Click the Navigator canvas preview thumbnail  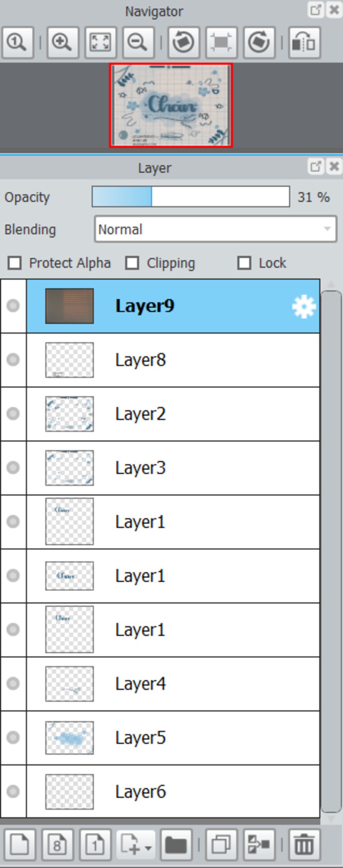point(171,105)
